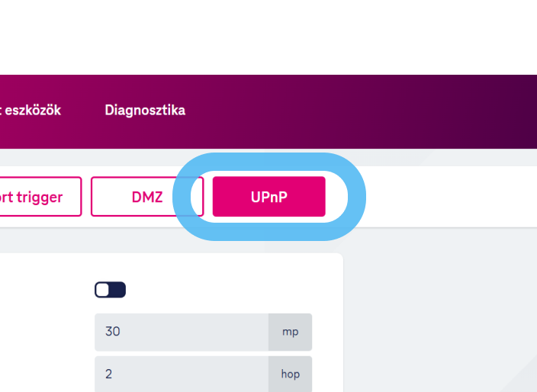Focus the hop count value field

click(182, 374)
